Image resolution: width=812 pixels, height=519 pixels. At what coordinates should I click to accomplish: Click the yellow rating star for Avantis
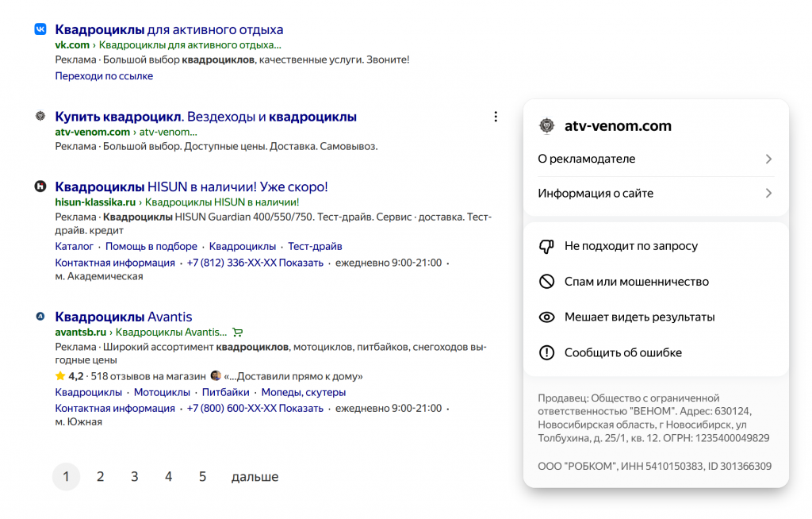pyautogui.click(x=60, y=376)
